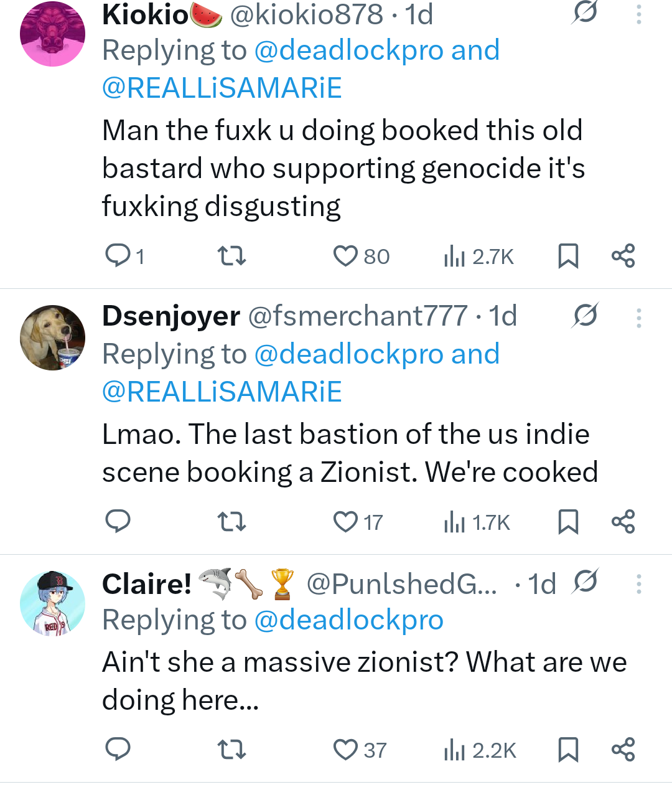View analytics for Dsenjoyer's 1.7K views

point(477,522)
